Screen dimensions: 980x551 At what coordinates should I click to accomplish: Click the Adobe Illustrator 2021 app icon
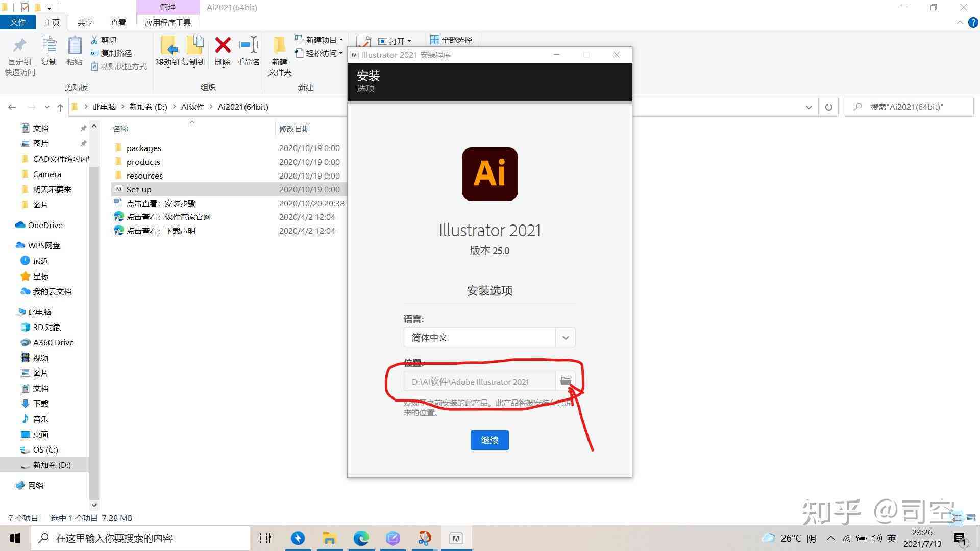click(x=489, y=173)
